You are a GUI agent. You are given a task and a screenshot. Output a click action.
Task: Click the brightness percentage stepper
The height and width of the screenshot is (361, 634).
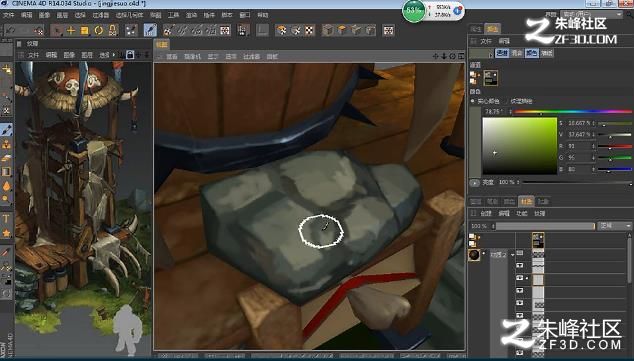pos(519,182)
